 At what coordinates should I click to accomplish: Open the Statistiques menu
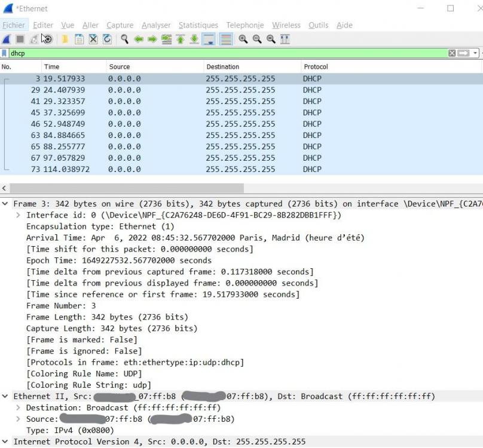[x=198, y=25]
